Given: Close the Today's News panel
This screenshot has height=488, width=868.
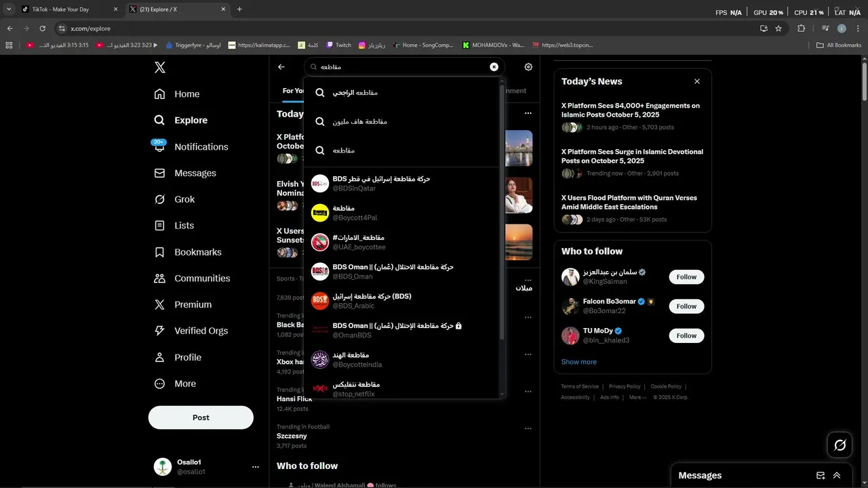Looking at the screenshot, I should pyautogui.click(x=697, y=81).
